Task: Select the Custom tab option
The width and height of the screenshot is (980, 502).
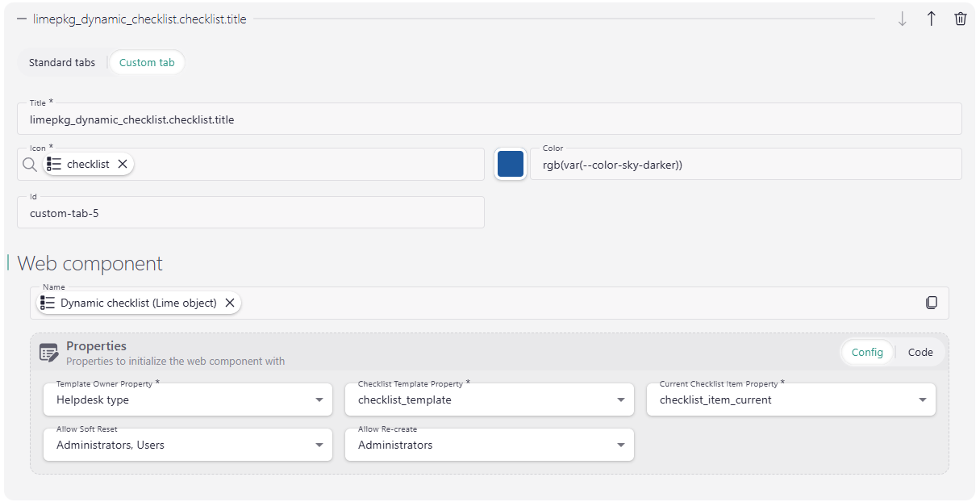Action: click(x=147, y=62)
